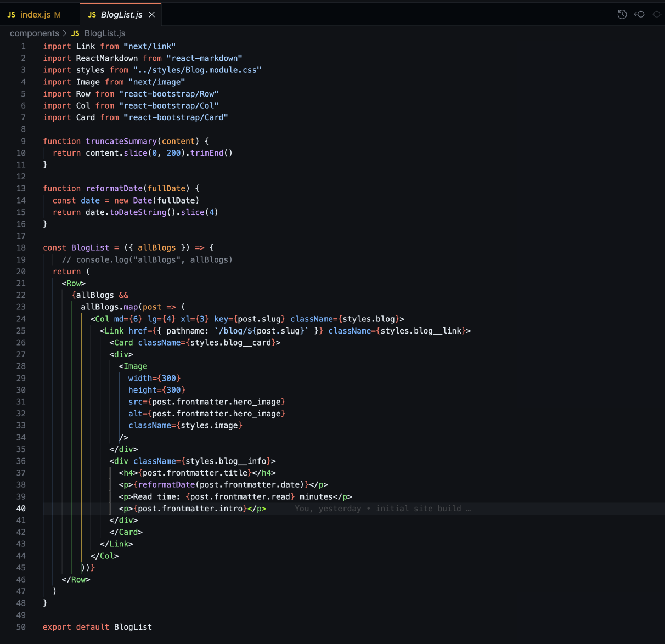Click line number 50 in the gutter
The height and width of the screenshot is (644, 665).
click(x=21, y=627)
